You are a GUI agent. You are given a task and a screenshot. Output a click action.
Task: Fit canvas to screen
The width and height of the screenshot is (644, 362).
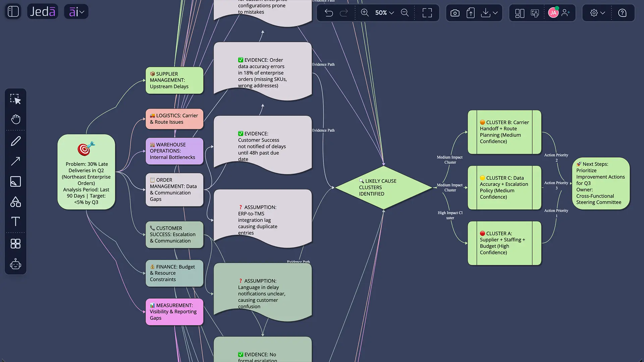427,13
